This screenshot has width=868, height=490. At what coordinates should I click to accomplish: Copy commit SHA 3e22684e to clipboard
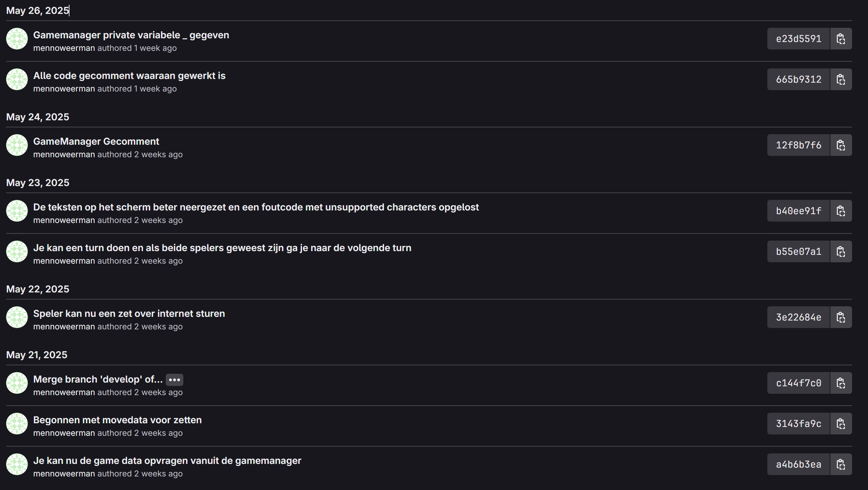point(841,317)
